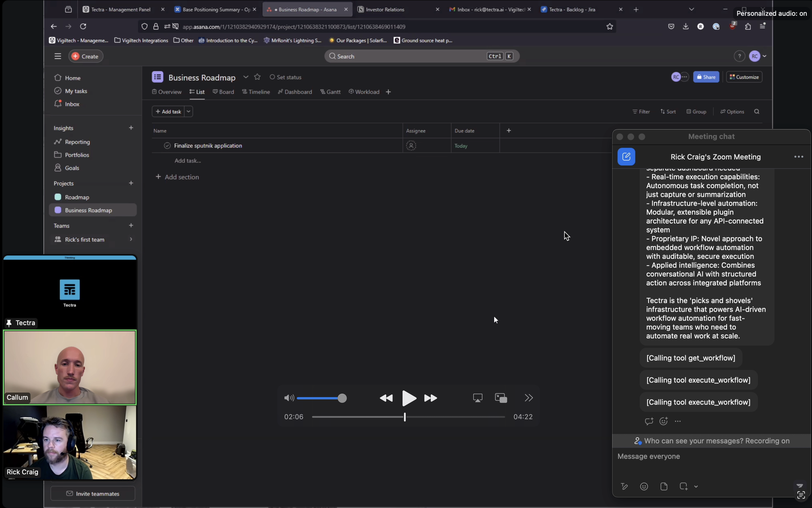Open the help question mark icon
This screenshot has width=812, height=508.
tap(739, 56)
